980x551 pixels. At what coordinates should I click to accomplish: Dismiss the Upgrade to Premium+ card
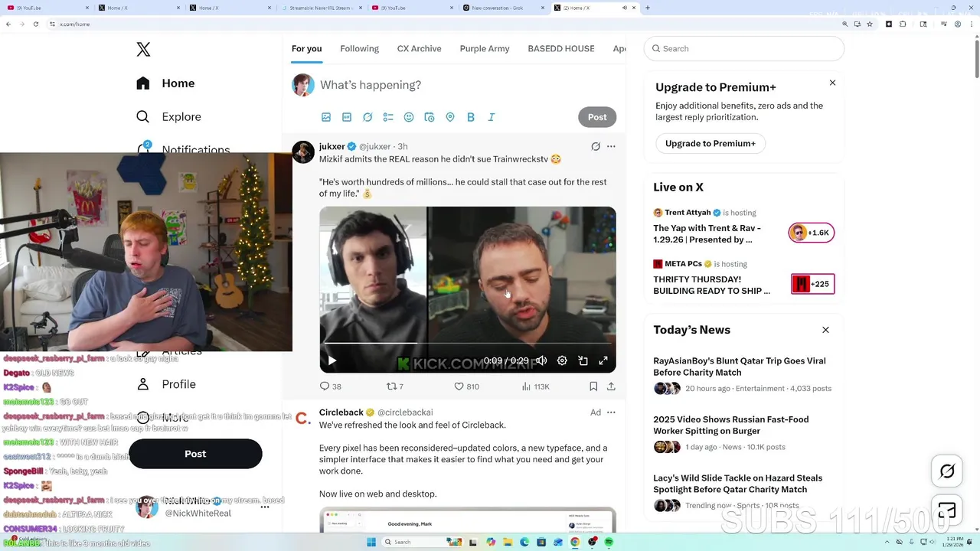[x=832, y=83]
